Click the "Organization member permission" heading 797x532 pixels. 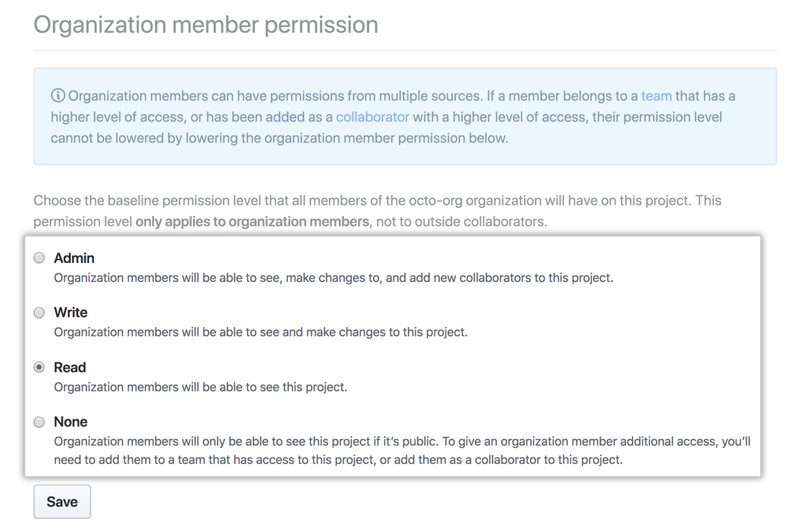pyautogui.click(x=206, y=25)
